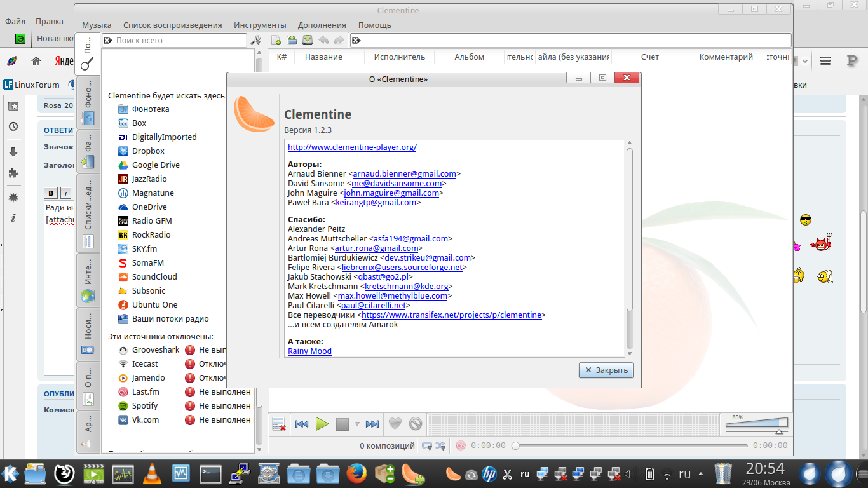Click the taskbar clock showing 20:54
Viewport: 868px width, 488px height.
766,469
